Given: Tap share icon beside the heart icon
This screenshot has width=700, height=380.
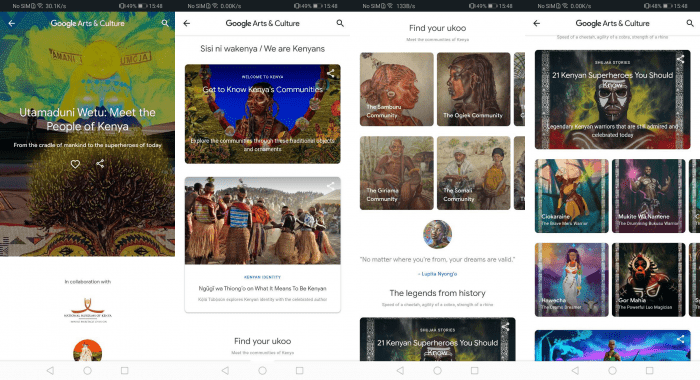Looking at the screenshot, I should click(100, 164).
